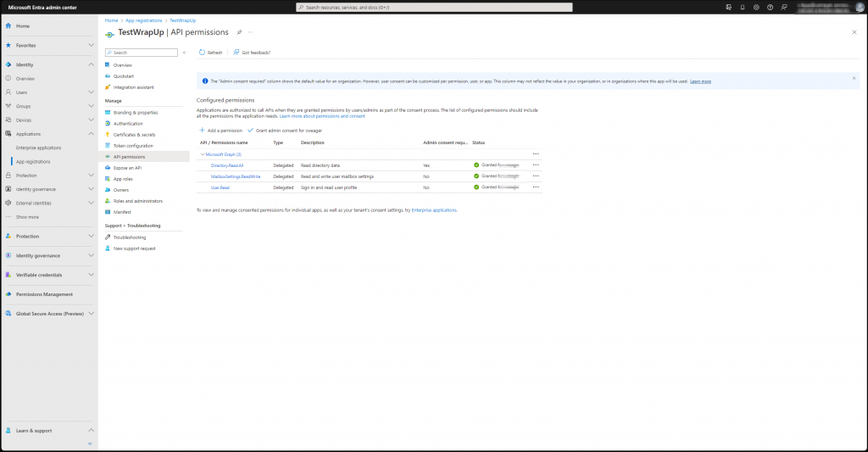Click the feedback icon in top bar

(784, 7)
